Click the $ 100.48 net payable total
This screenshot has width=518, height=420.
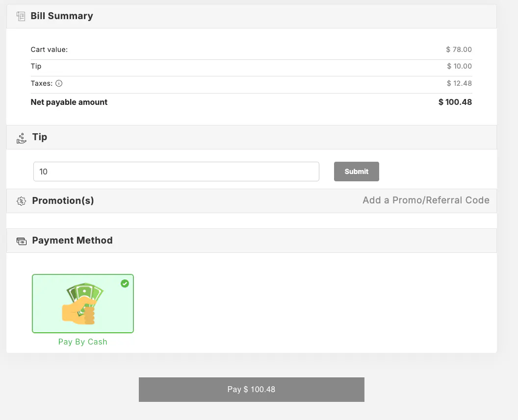[x=455, y=102]
